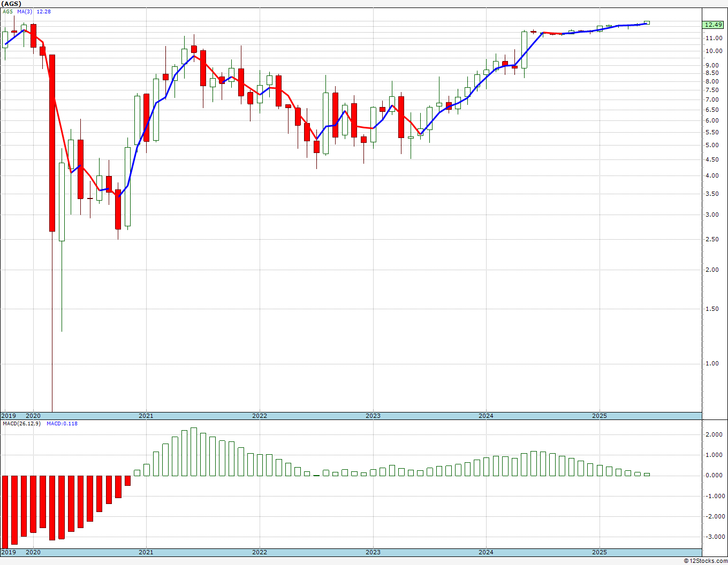
Task: Click the 11.00 price axis label
Action: [714, 39]
